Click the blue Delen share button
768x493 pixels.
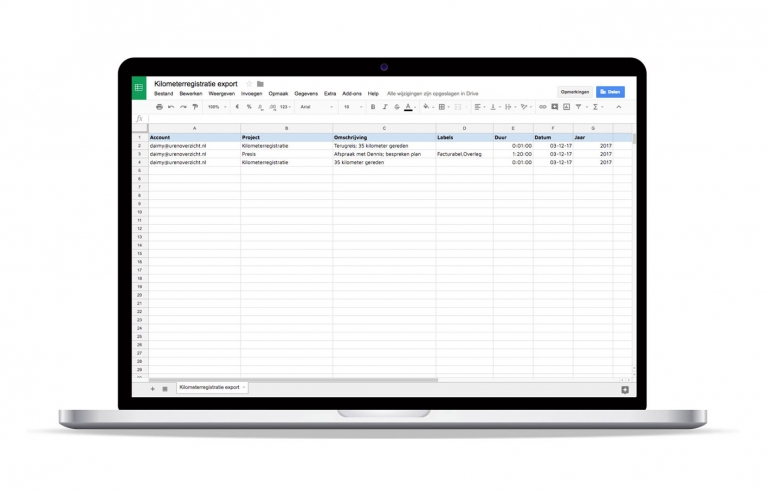coord(610,92)
